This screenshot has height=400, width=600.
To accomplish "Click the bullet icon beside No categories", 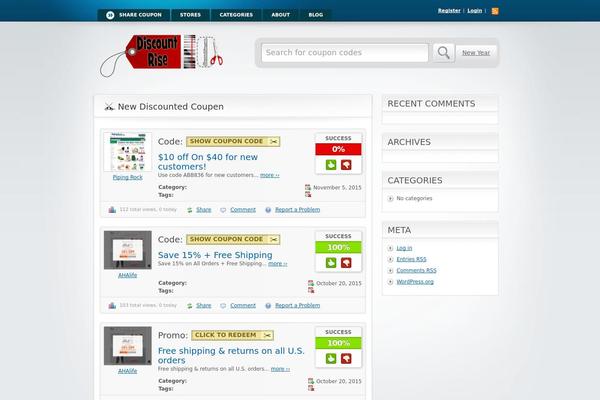I will pyautogui.click(x=390, y=198).
